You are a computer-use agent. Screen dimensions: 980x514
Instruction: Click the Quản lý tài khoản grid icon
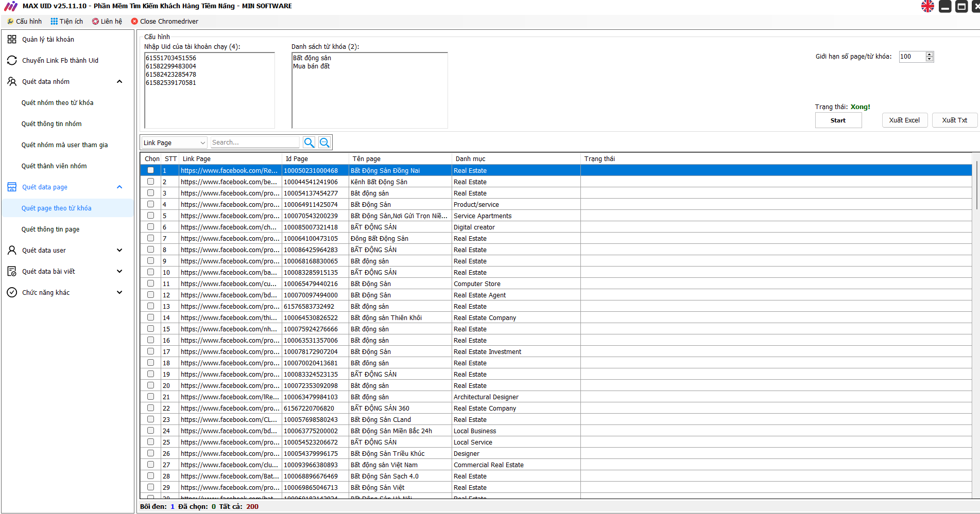click(12, 39)
